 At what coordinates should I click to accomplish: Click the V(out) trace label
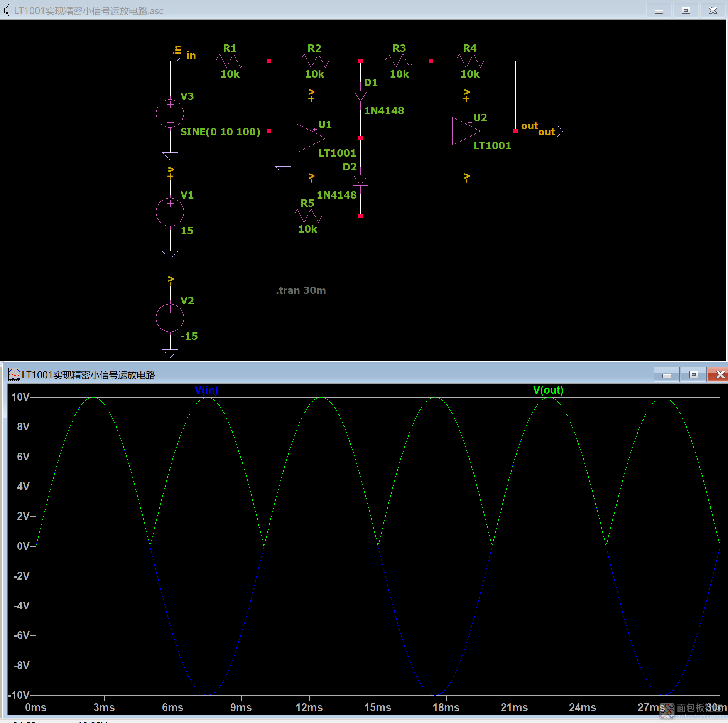(x=548, y=390)
